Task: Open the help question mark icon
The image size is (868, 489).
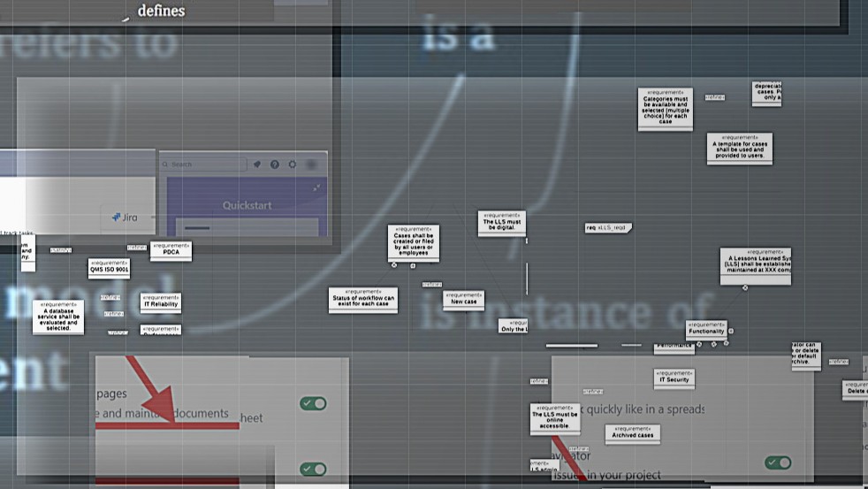Action: pyautogui.click(x=275, y=164)
